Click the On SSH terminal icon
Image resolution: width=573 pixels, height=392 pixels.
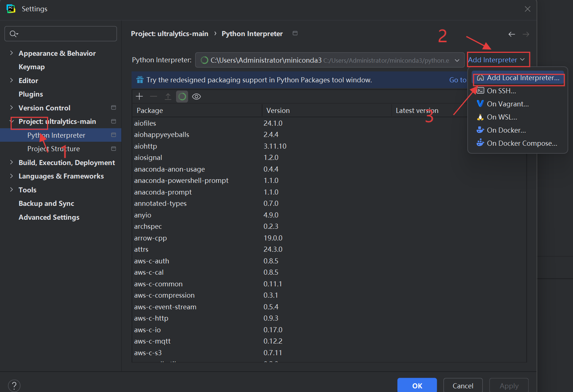point(480,91)
